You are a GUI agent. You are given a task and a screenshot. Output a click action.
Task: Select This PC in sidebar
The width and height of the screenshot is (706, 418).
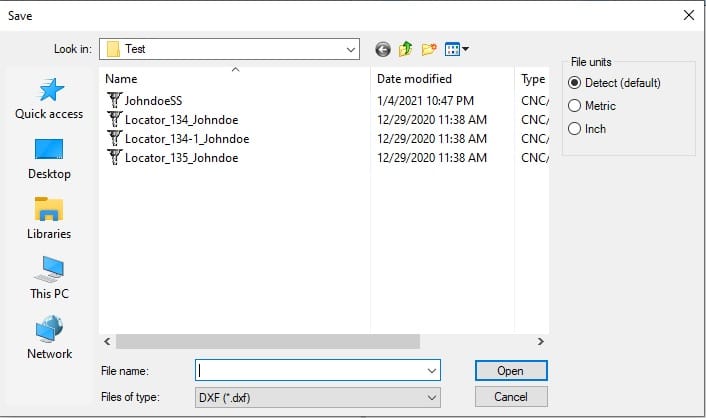pyautogui.click(x=49, y=278)
